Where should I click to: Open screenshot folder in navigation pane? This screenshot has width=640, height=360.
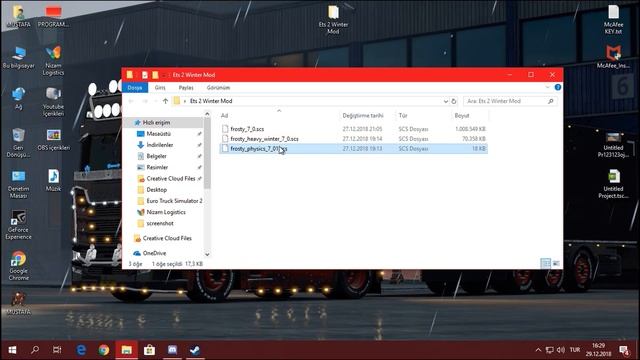point(160,223)
